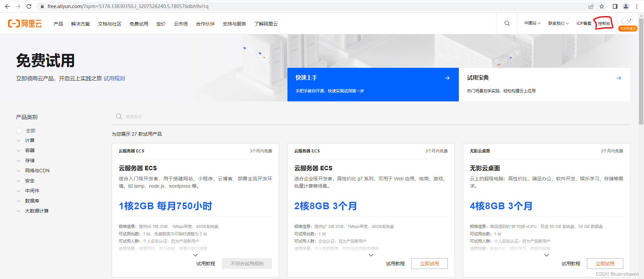Open the Chrome three-dot menu
Screen dimensions: 644x279
[636, 6]
